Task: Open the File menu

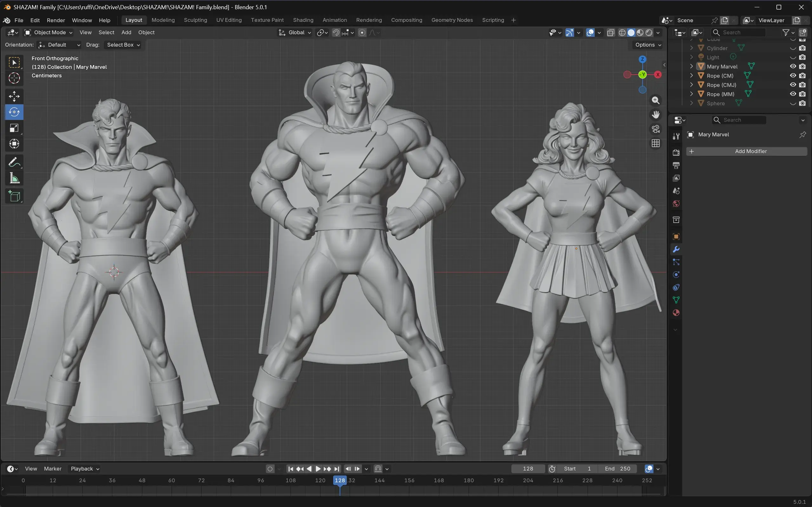Action: [x=19, y=20]
